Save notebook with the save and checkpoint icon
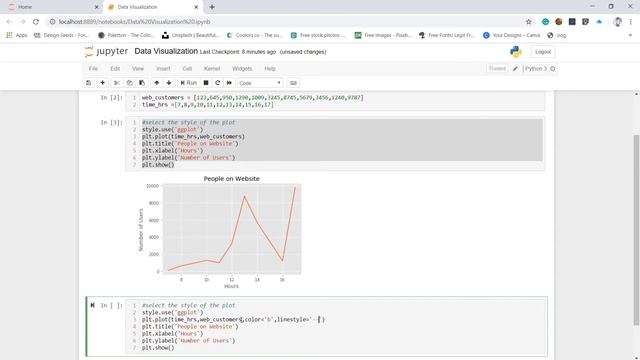 click(x=89, y=83)
